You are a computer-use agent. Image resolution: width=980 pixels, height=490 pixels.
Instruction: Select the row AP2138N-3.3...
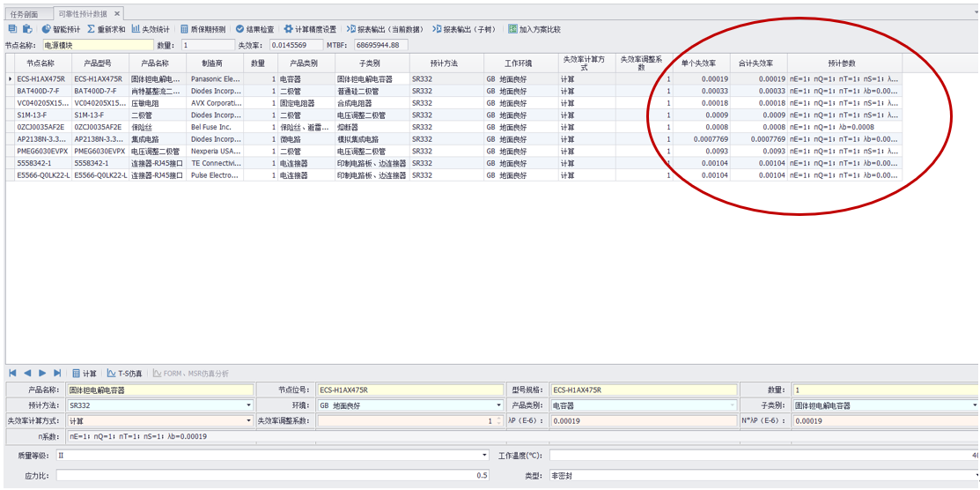453,139
